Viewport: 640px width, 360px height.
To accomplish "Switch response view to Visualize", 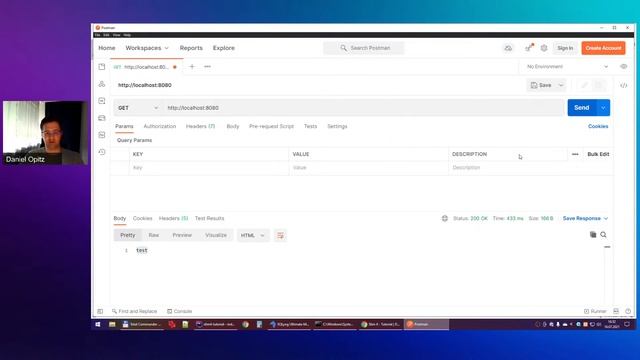I will (x=216, y=236).
